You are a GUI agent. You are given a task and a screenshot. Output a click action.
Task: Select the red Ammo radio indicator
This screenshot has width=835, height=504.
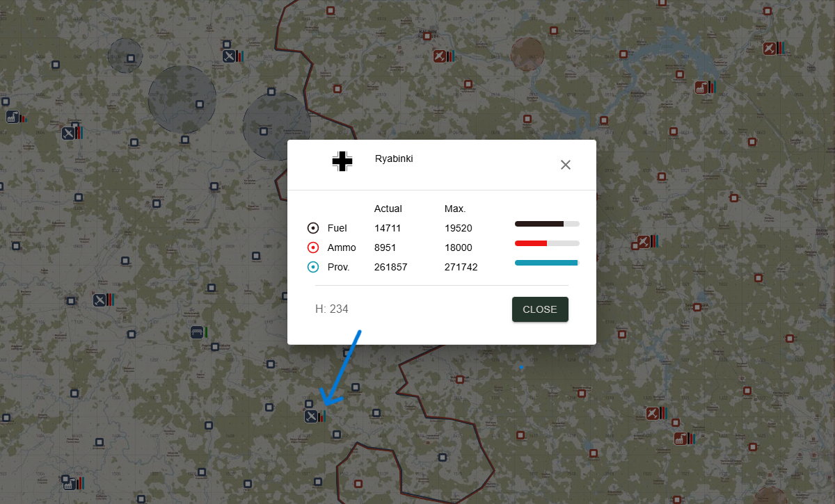point(313,247)
